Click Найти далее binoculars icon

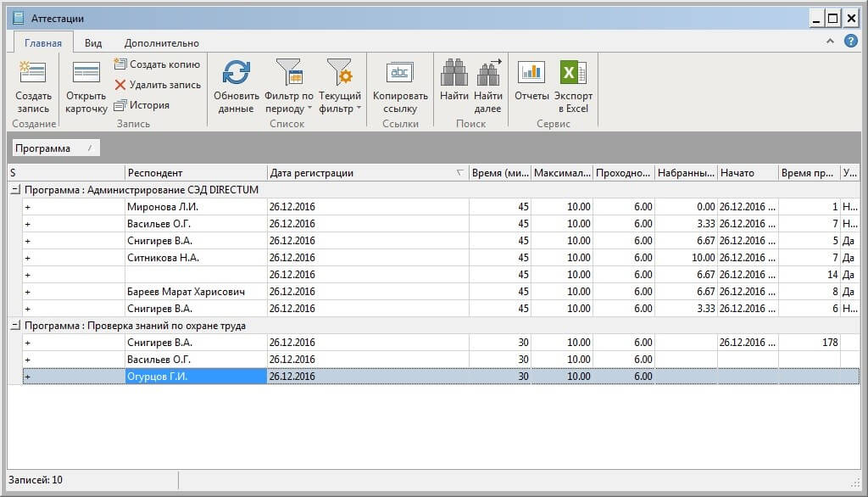pyautogui.click(x=487, y=73)
